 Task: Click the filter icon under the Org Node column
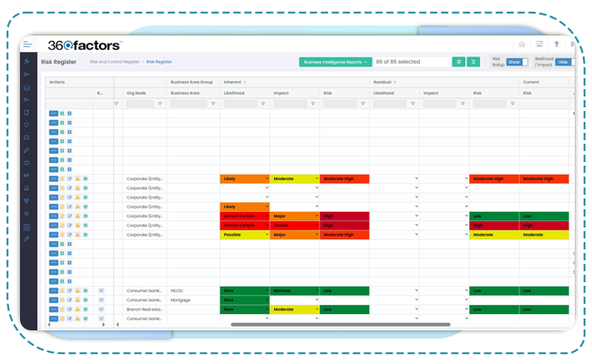161,104
